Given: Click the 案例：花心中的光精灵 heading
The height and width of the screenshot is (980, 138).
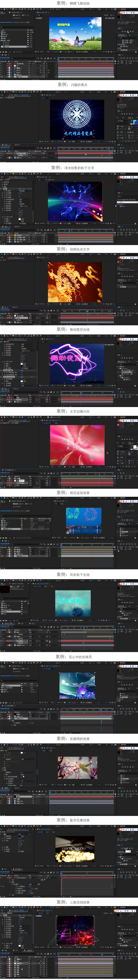Looking at the screenshot, I should click(x=74, y=657).
